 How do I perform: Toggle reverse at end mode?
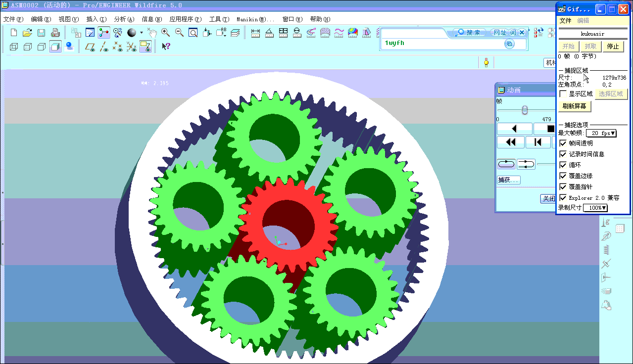526,164
